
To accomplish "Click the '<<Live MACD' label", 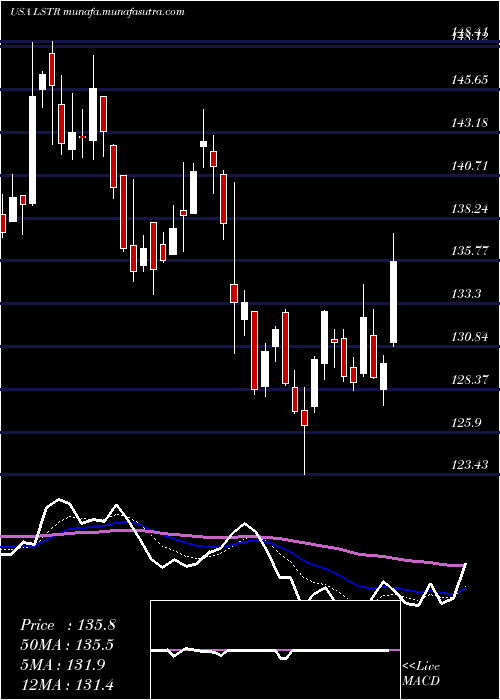I will tap(421, 674).
